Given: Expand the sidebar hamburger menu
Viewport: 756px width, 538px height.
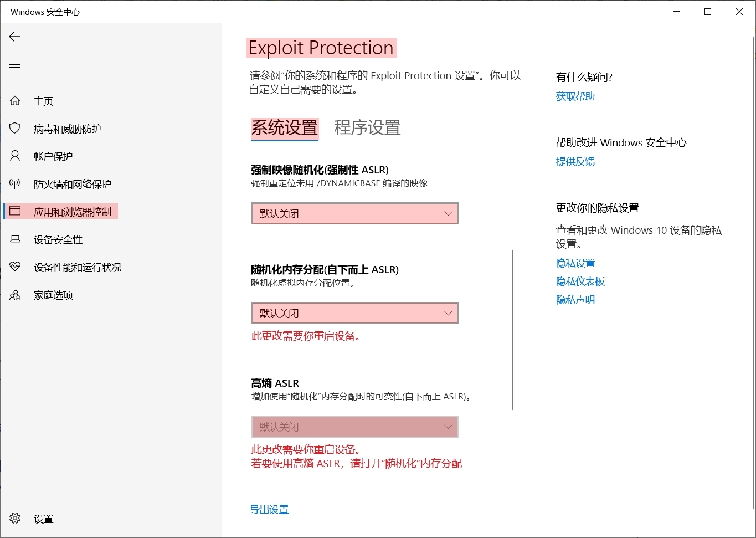Looking at the screenshot, I should 14,67.
